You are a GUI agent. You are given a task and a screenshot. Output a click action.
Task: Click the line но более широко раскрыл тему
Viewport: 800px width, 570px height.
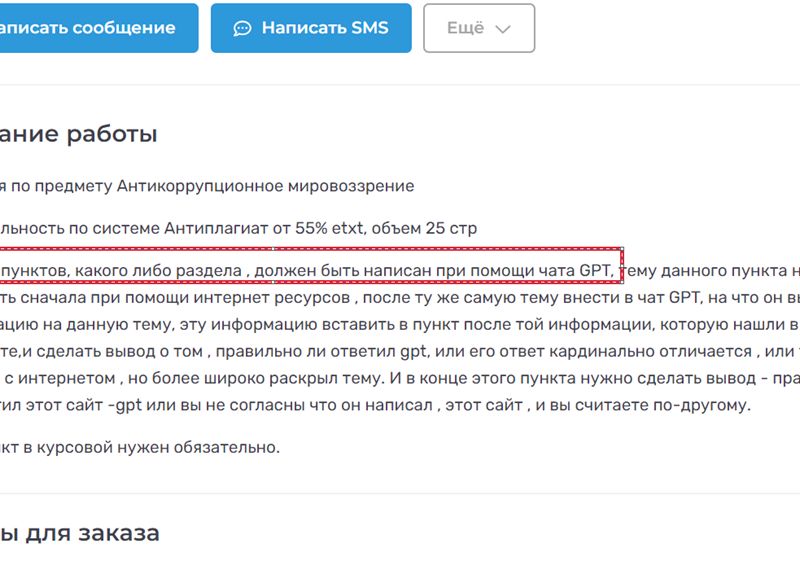tap(400, 379)
